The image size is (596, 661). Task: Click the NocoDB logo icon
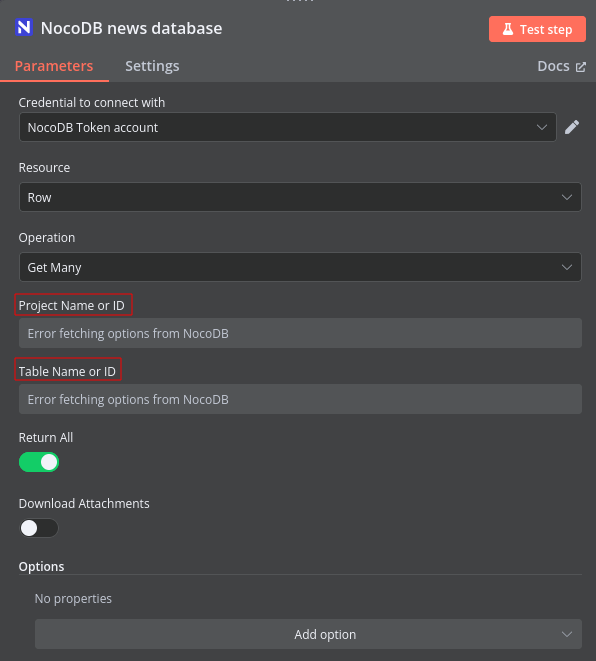(24, 28)
